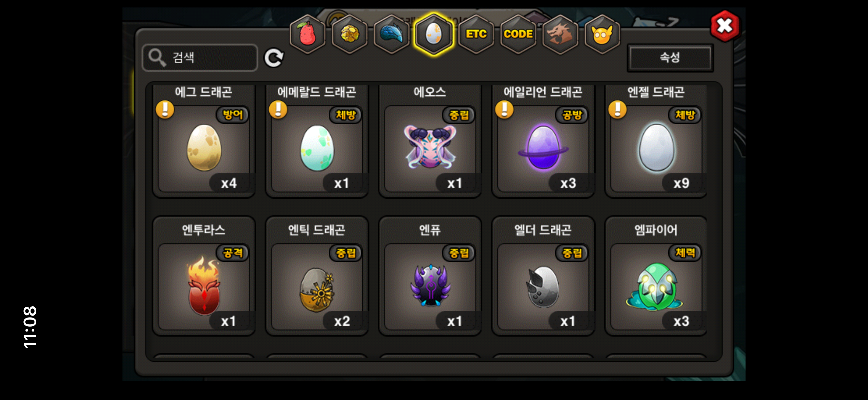Image resolution: width=868 pixels, height=400 pixels.
Task: Select the 엔틱 드래곤 clockwork egg
Action: click(x=317, y=287)
